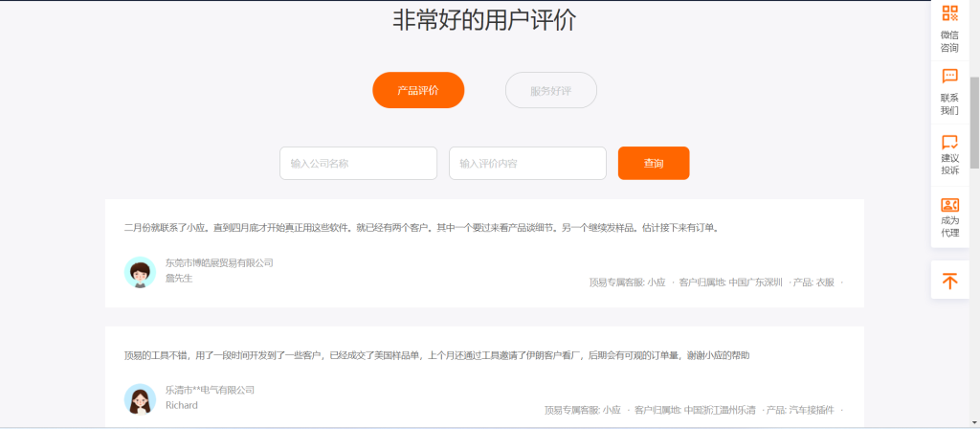980x429 pixels.
Task: Click the 联系我们 chat bubble icon
Action: click(x=949, y=77)
